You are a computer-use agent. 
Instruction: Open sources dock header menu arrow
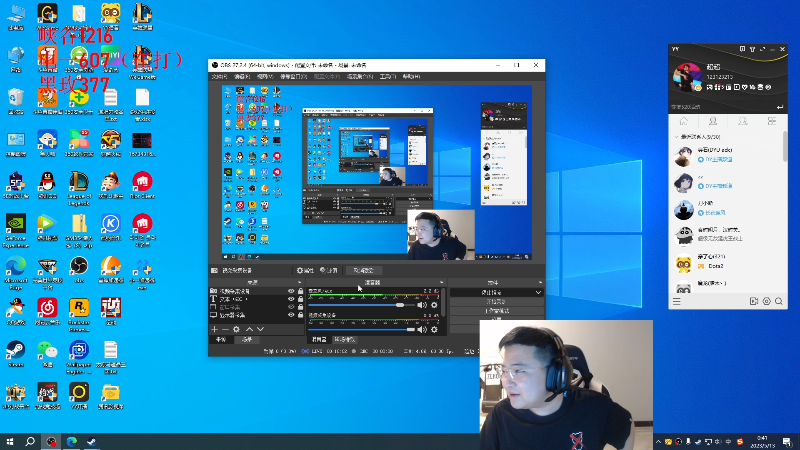299,283
